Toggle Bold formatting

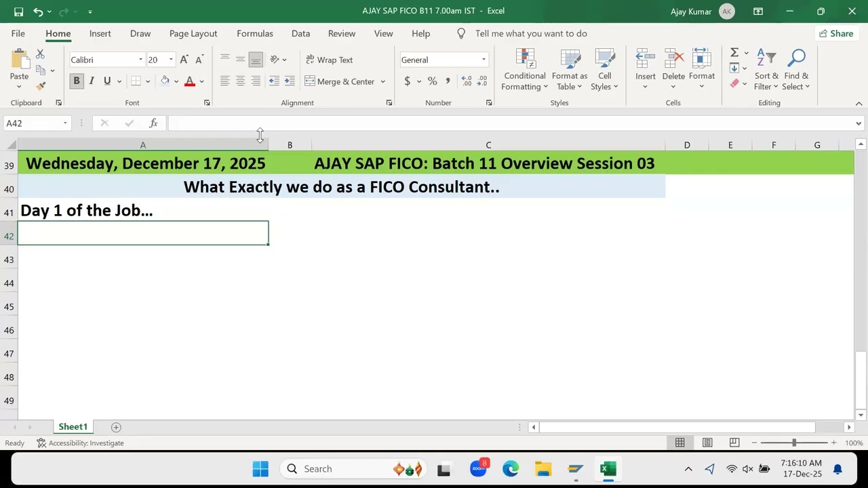(x=77, y=81)
